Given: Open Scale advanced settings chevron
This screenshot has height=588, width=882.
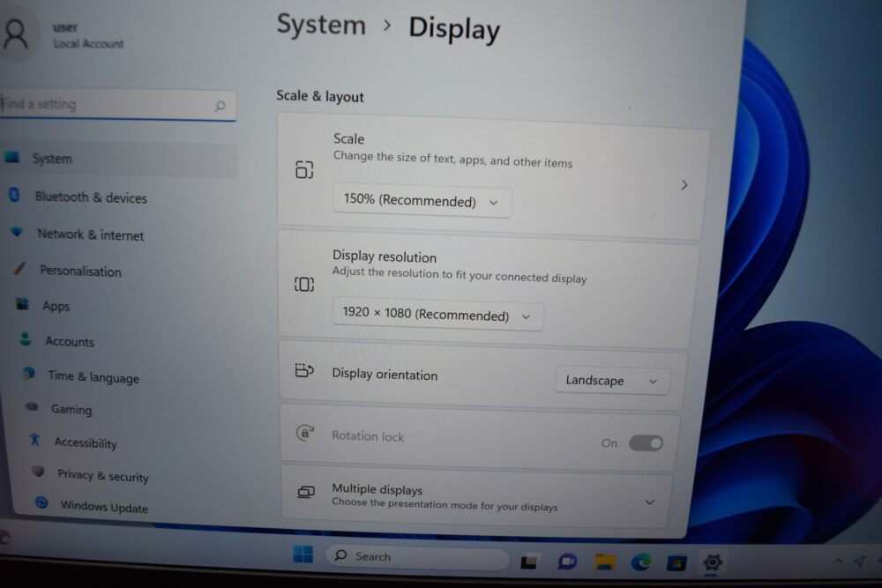Looking at the screenshot, I should (x=684, y=185).
